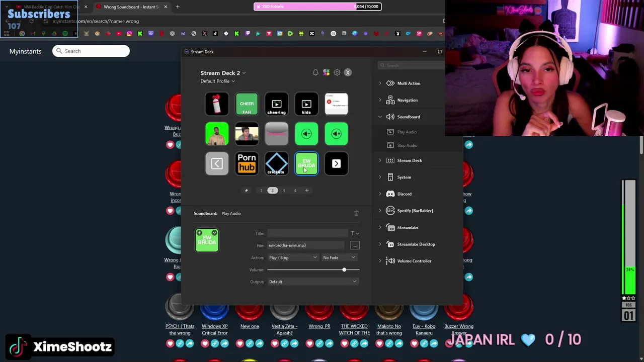Favorite the Windows XP Critical Error sound

pyautogui.click(x=205, y=344)
